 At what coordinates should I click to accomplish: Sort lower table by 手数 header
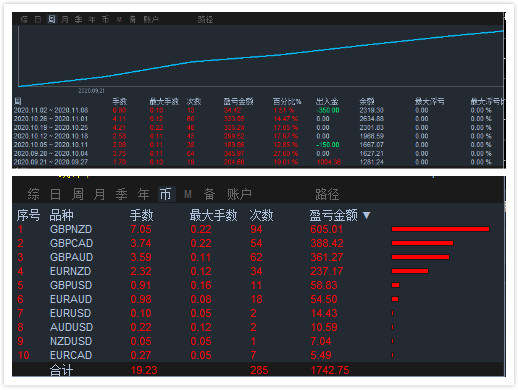[x=142, y=215]
